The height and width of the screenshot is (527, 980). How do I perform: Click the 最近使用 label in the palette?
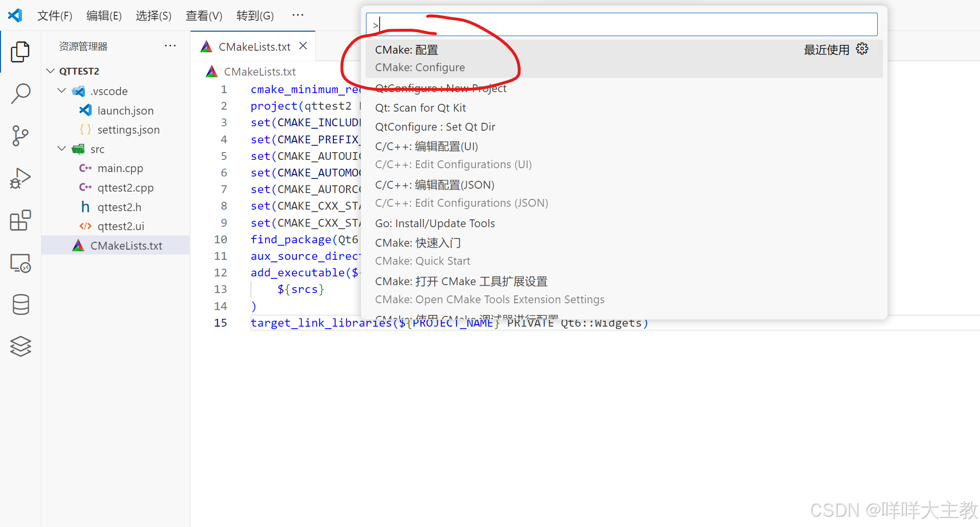pyautogui.click(x=826, y=50)
